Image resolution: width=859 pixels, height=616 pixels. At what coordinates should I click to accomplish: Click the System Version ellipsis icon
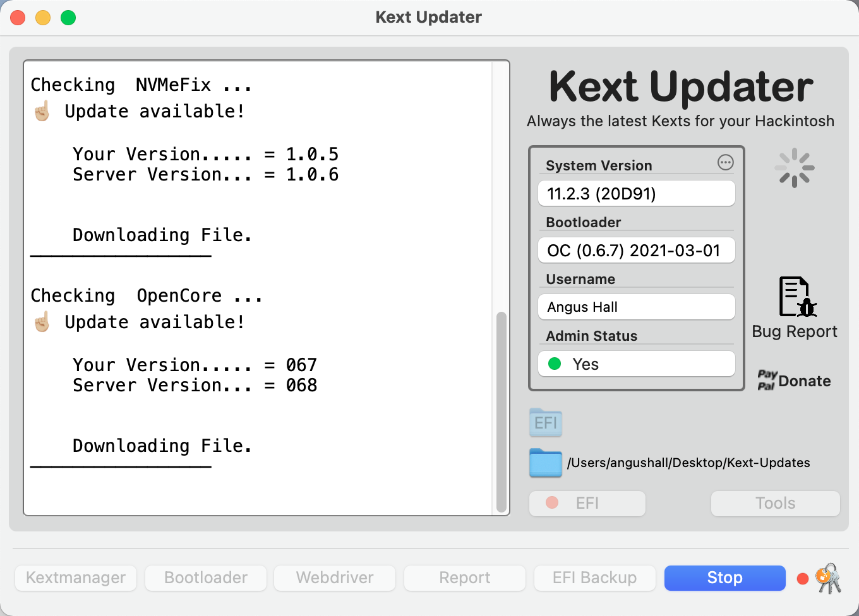[726, 162]
